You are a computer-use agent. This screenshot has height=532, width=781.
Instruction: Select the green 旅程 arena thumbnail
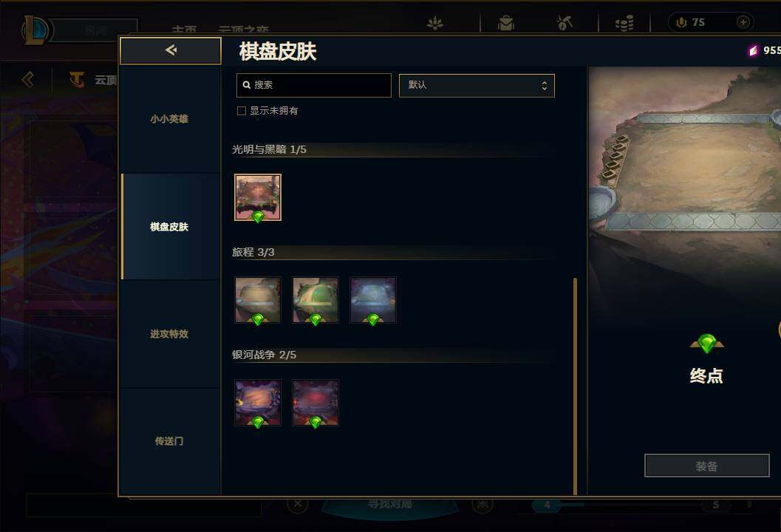pyautogui.click(x=316, y=300)
